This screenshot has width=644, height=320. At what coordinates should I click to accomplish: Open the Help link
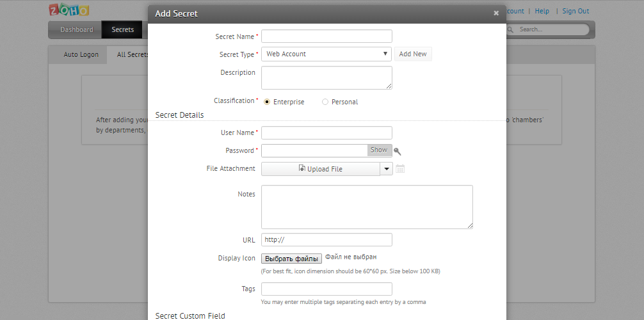[542, 11]
